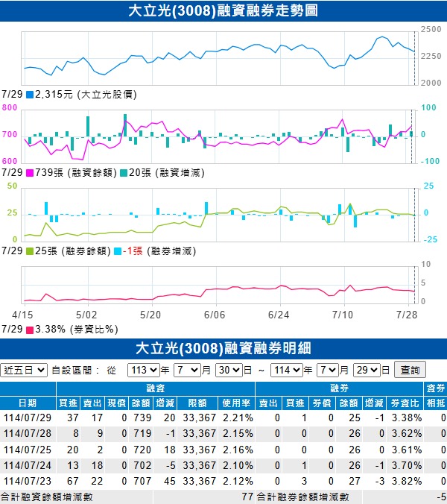The width and height of the screenshot is (447, 504).
Task: Click margin balance 720 in 07/25 row
Action: point(142,450)
